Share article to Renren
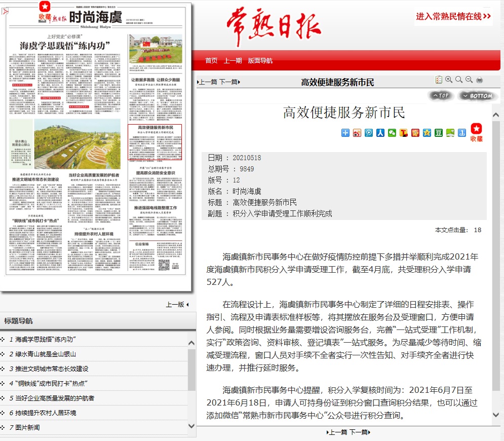 click(x=380, y=133)
